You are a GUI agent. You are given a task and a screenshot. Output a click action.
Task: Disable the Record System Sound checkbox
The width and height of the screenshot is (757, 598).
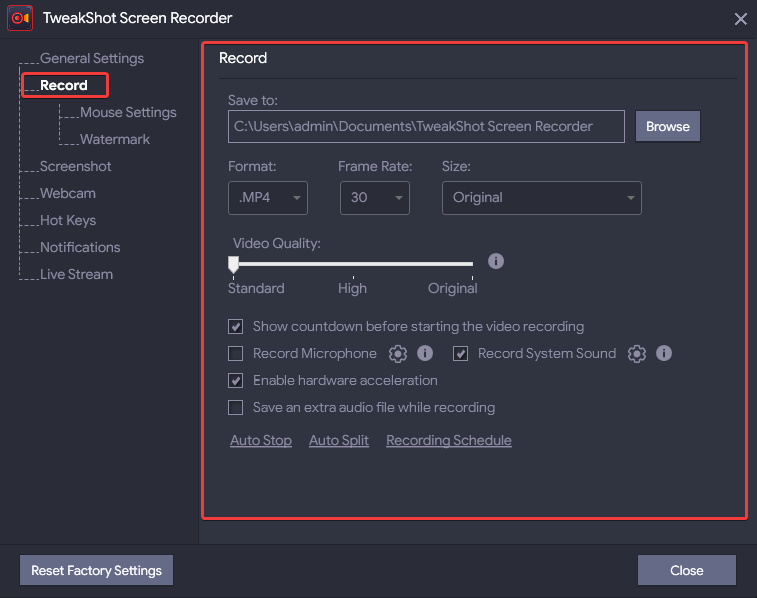(x=460, y=354)
